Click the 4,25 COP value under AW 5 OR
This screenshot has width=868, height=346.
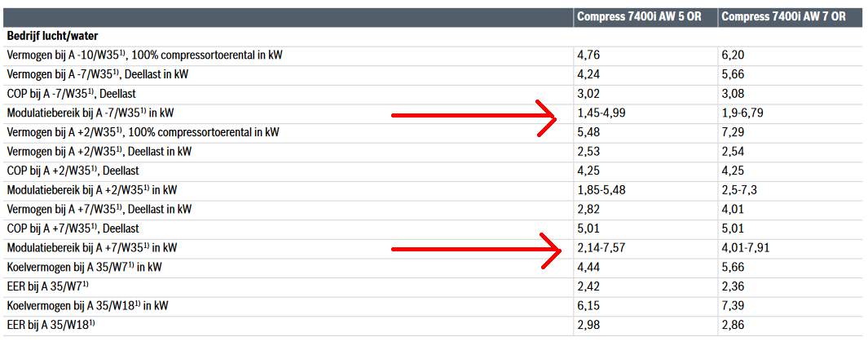tap(588, 171)
